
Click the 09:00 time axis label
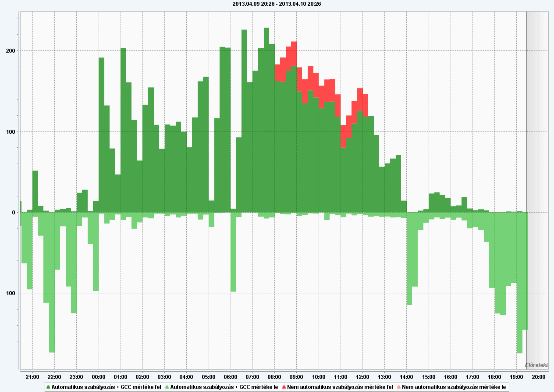[x=297, y=377]
